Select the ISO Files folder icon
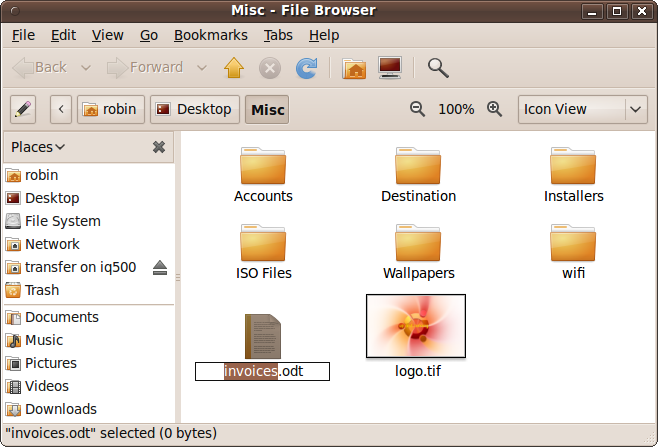This screenshot has width=658, height=447. 263,243
